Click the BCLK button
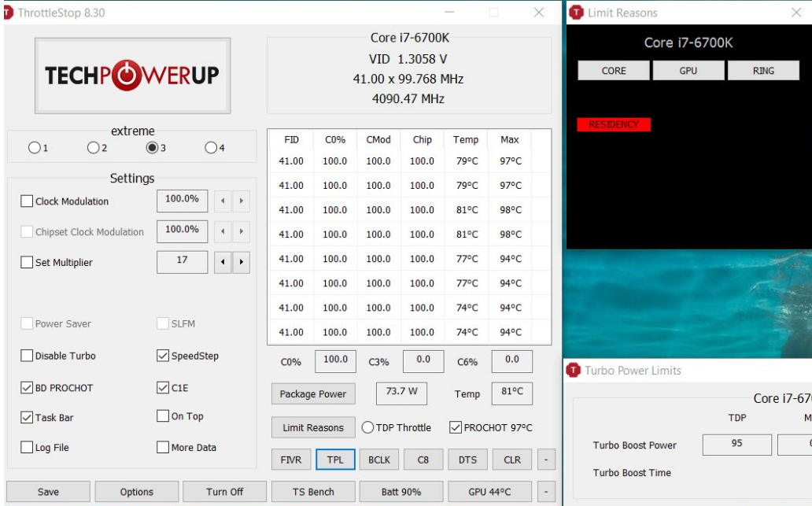 pos(379,460)
